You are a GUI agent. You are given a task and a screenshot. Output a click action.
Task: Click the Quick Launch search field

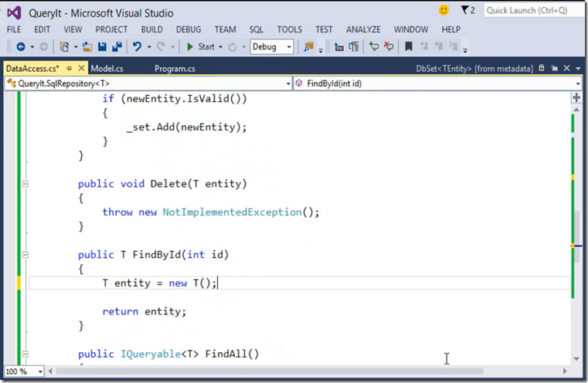pos(532,11)
